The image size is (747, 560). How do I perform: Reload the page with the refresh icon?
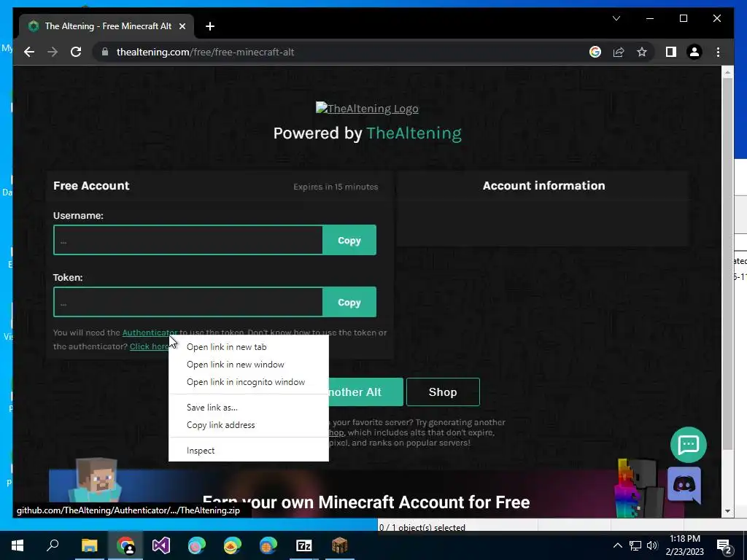point(76,52)
